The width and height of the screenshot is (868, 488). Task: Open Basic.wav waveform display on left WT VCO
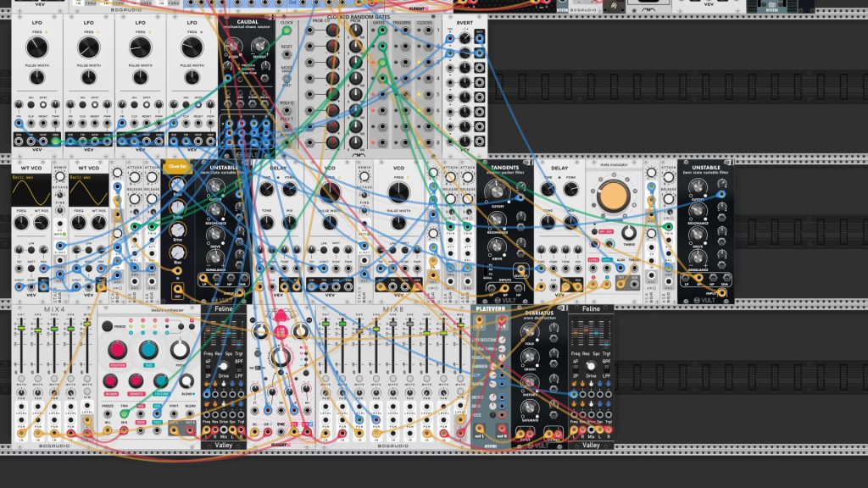(31, 191)
